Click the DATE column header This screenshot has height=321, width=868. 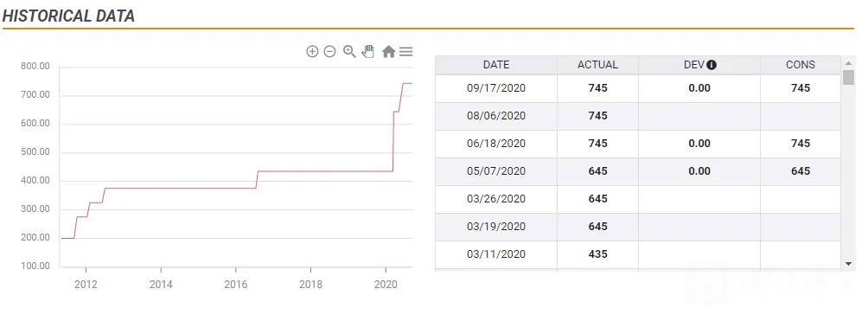[496, 65]
